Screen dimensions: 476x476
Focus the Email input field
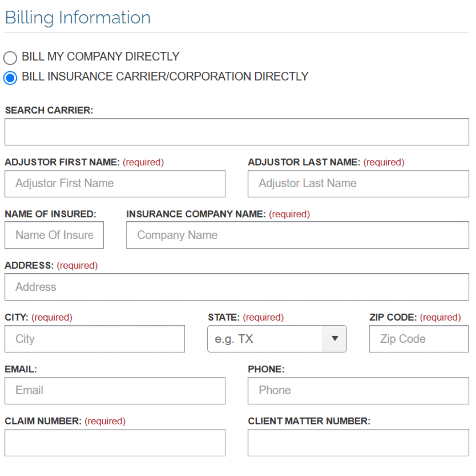tap(115, 391)
